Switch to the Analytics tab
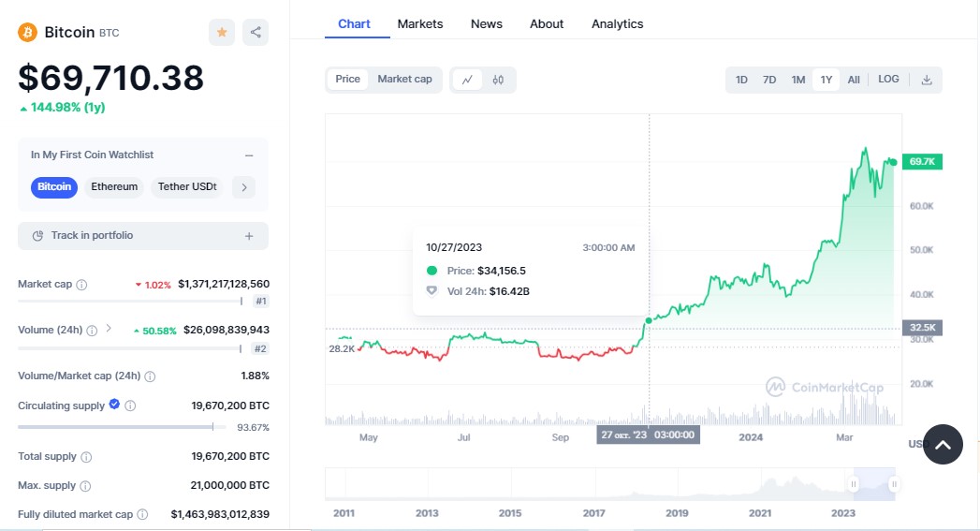 (617, 23)
